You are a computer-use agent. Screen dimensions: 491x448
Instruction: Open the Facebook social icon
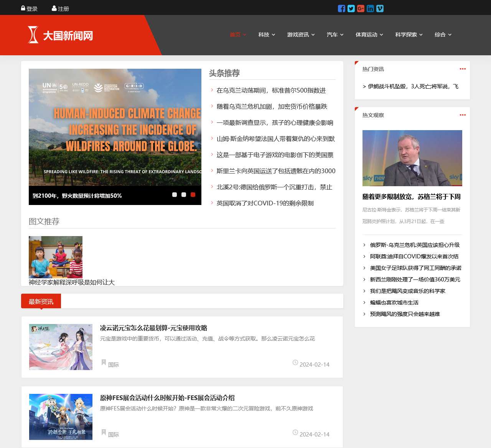341,8
